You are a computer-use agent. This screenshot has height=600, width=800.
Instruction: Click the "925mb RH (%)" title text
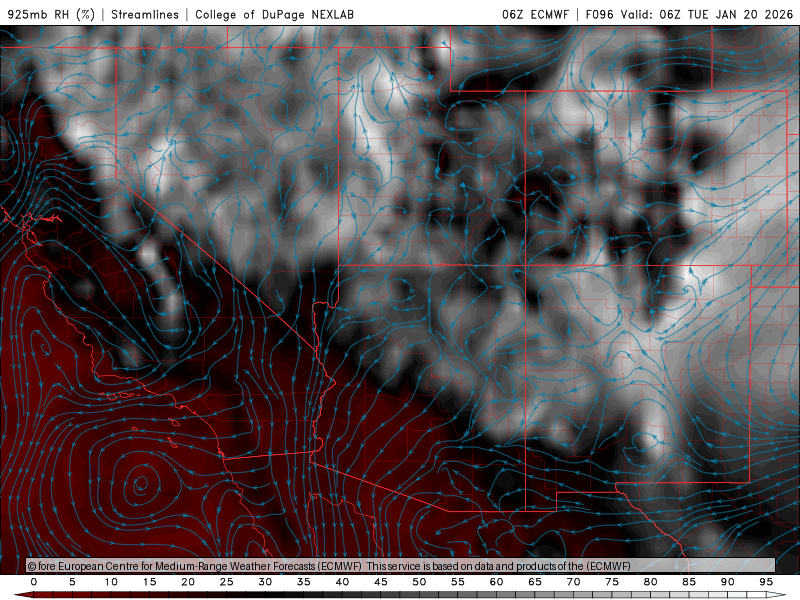51,14
